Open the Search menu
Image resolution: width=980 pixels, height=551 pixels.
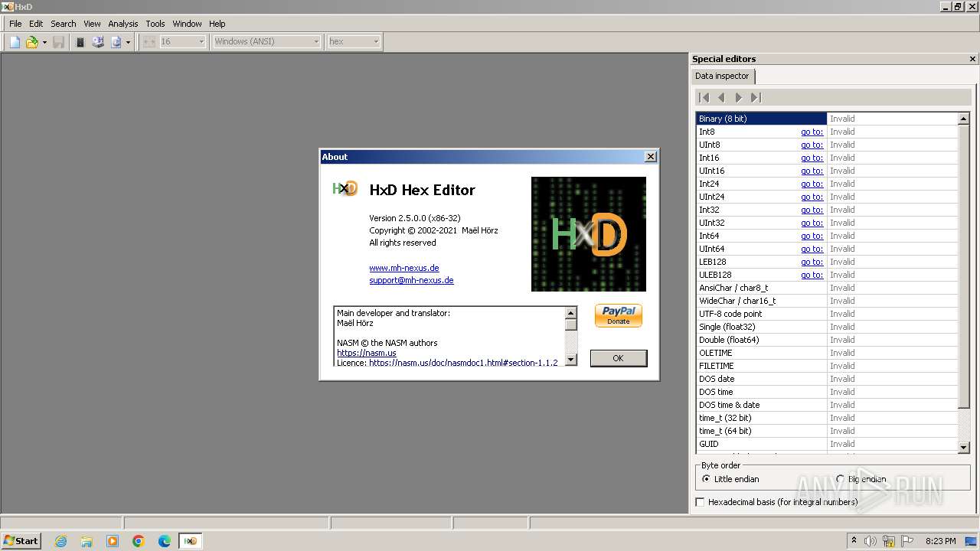(64, 24)
